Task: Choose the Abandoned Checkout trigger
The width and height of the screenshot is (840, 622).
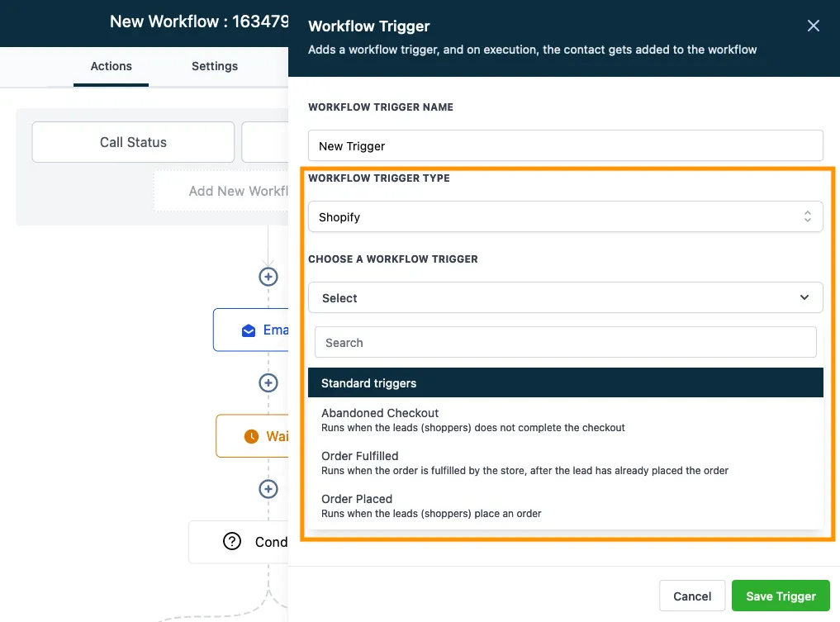Action: click(565, 420)
